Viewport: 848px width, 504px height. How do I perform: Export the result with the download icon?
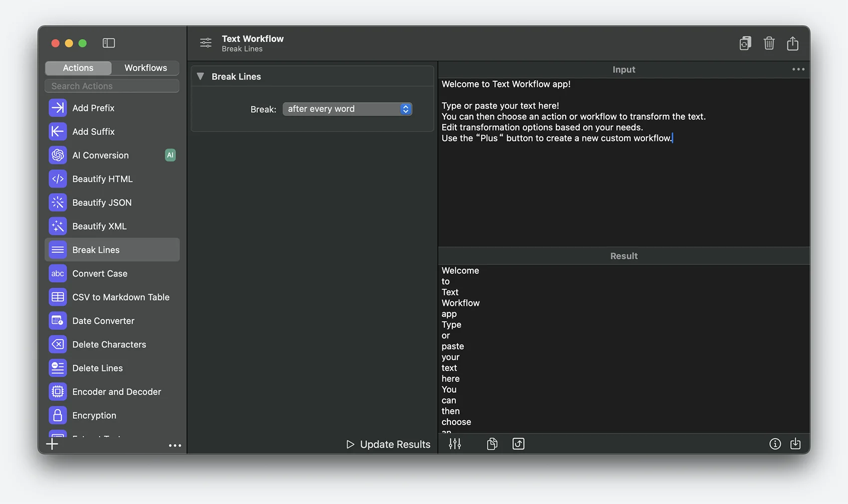tap(796, 444)
